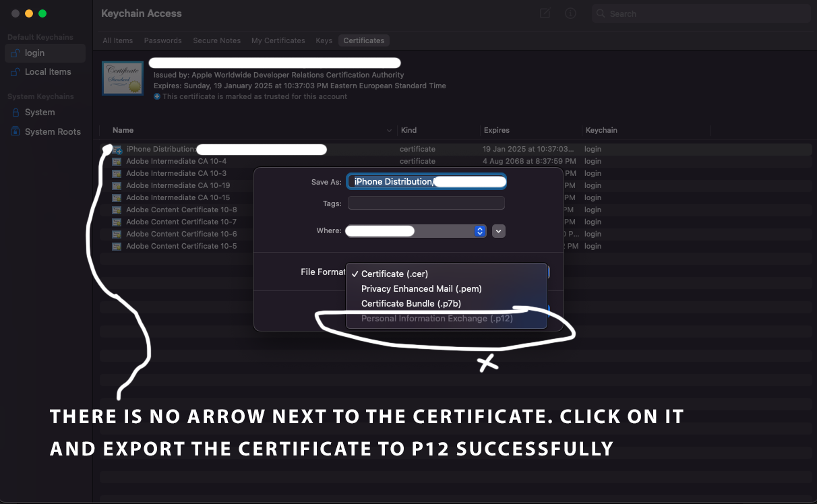
Task: Choose Personal Information Exchange (.p12) format
Action: click(437, 319)
